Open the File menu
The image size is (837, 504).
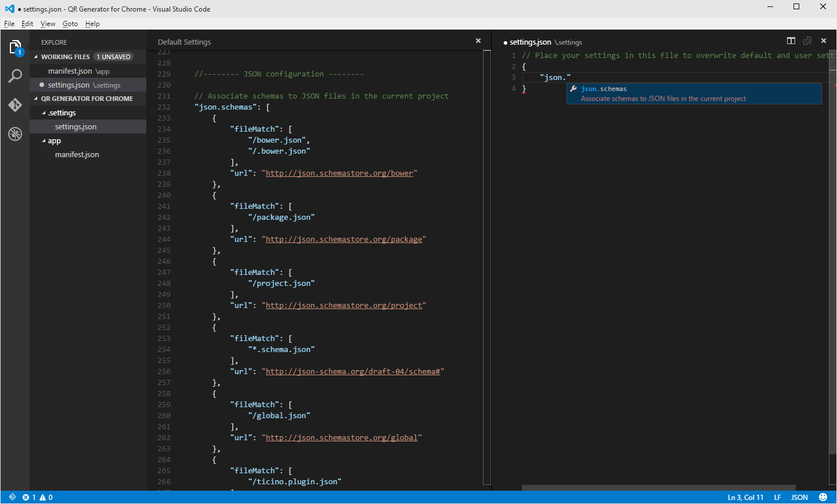[x=9, y=24]
